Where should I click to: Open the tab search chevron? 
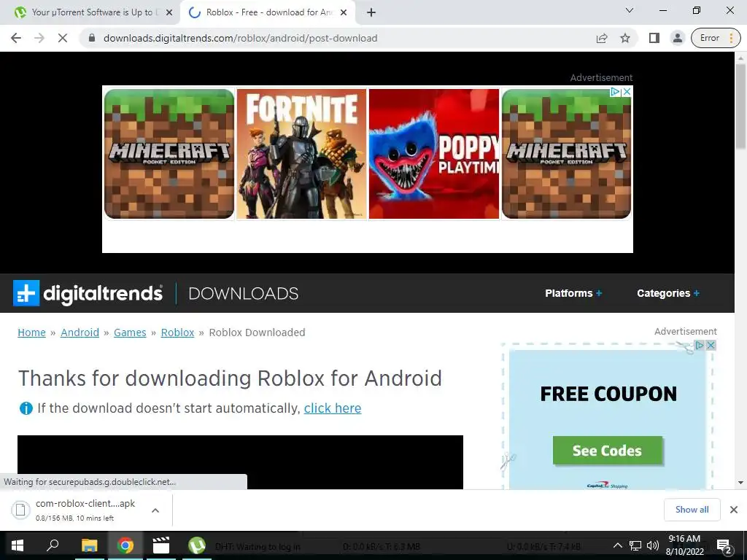tap(630, 10)
